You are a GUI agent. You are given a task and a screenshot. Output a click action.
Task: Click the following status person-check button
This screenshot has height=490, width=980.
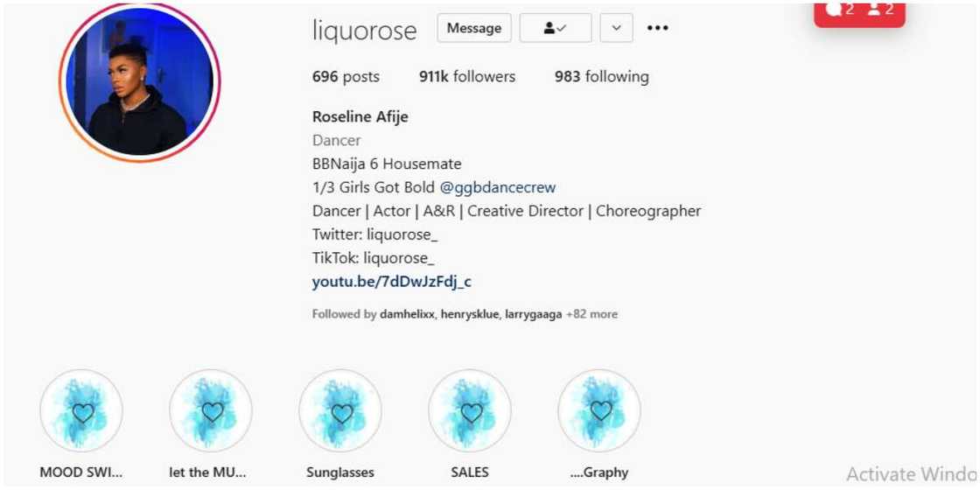click(x=555, y=28)
